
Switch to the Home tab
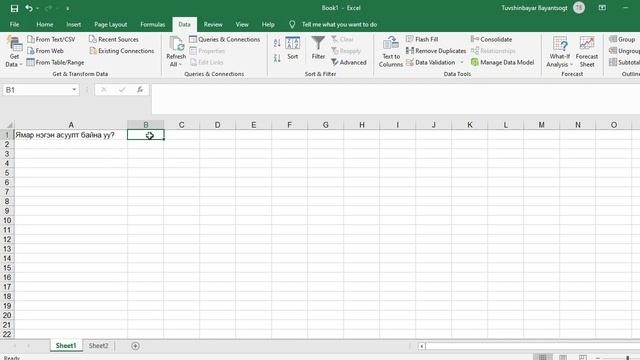click(44, 24)
